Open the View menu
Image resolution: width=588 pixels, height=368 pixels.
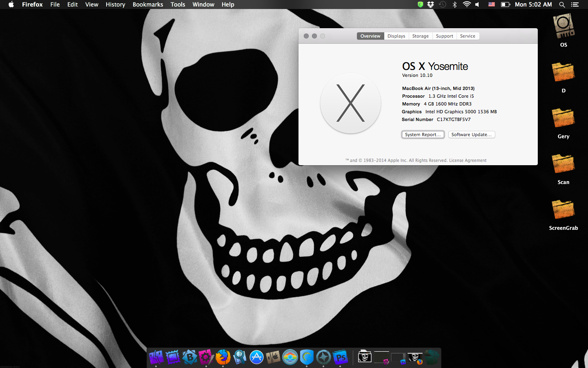(92, 4)
